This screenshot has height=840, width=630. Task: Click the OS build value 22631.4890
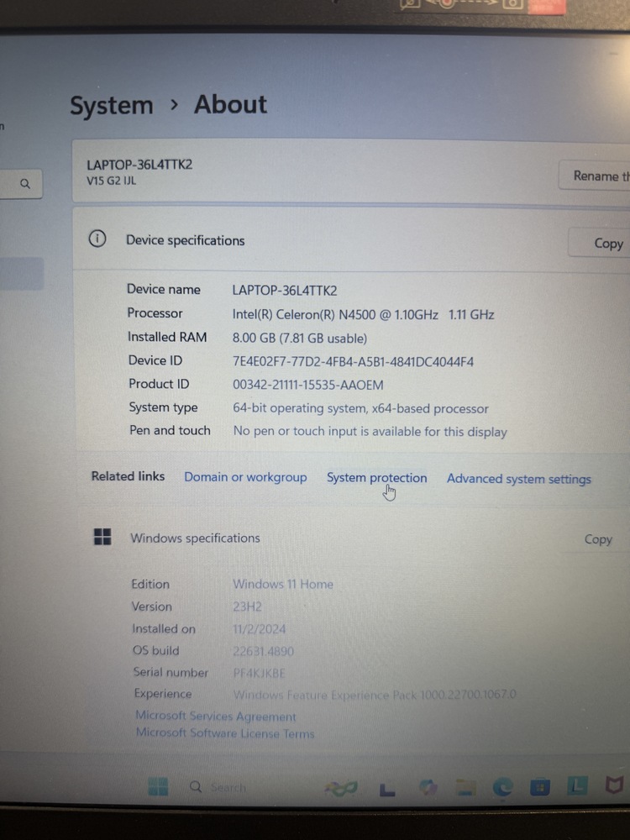[263, 652]
